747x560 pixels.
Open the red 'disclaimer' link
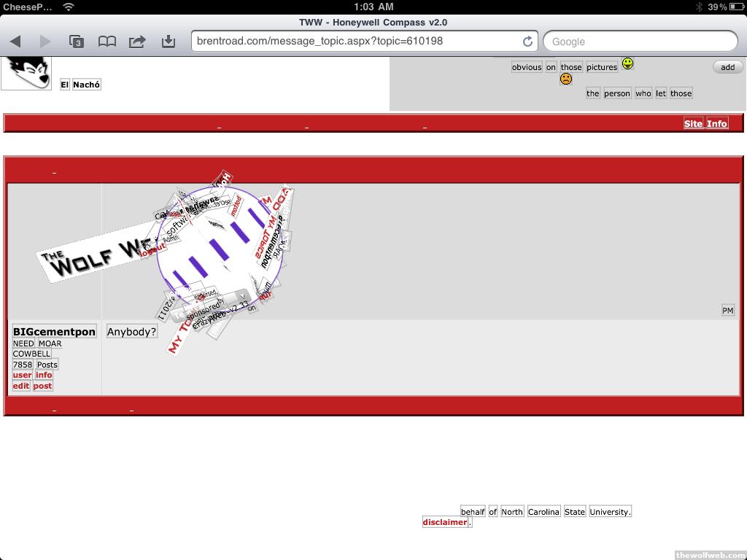[x=444, y=522]
